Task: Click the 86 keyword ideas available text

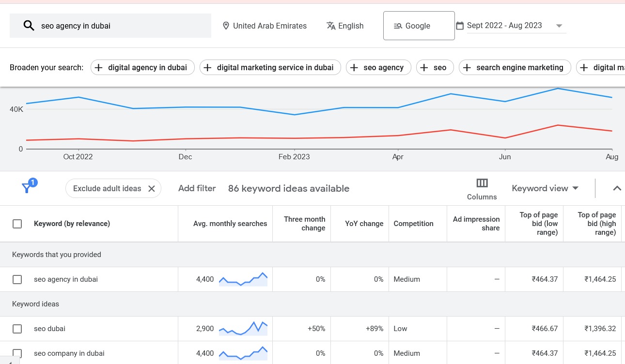Action: [x=289, y=188]
